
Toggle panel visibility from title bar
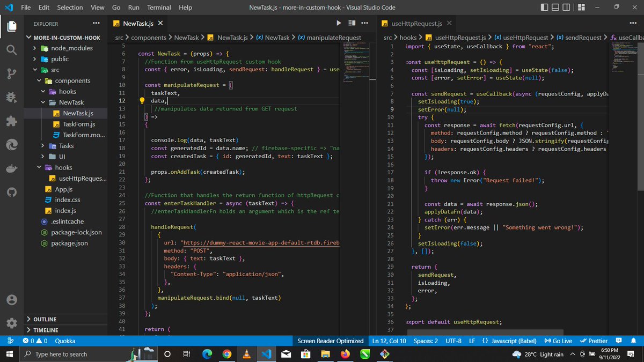(556, 8)
